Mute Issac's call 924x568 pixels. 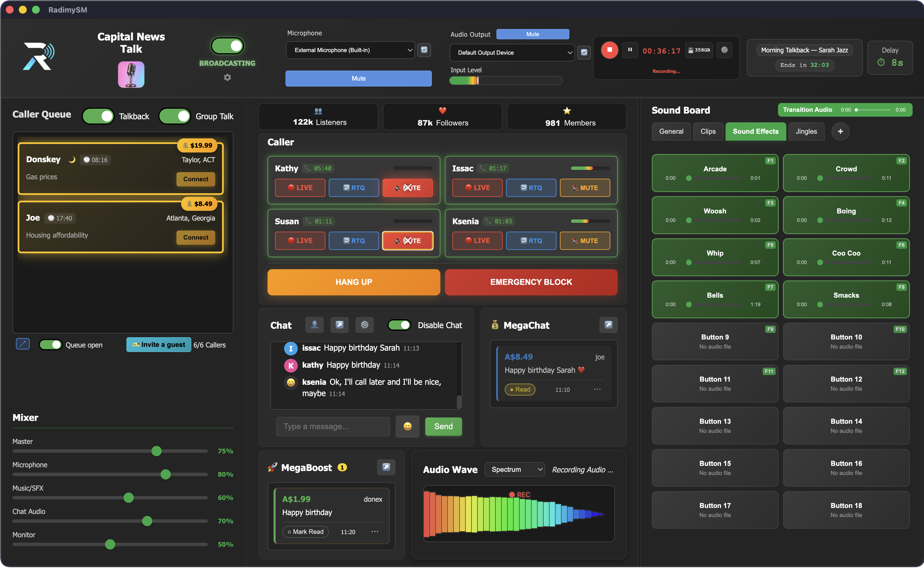click(x=585, y=188)
